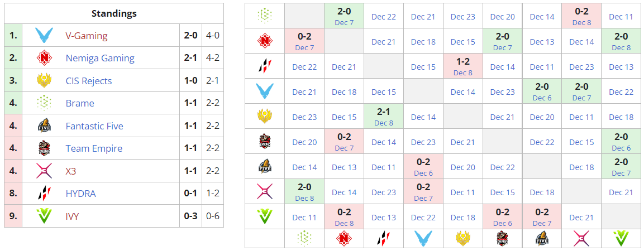
Task: Open the Fantastic Five team name link
Action: click(x=94, y=126)
